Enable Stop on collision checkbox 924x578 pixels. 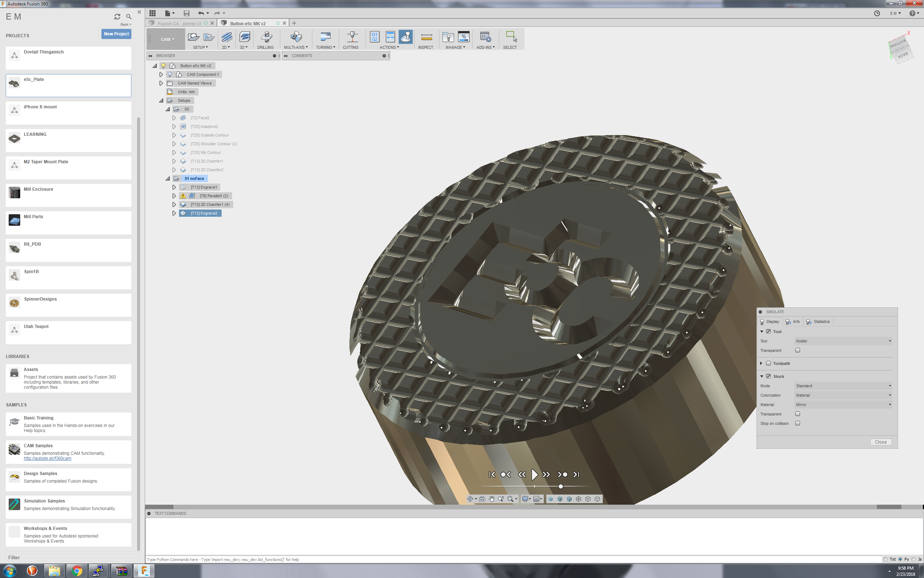click(x=798, y=423)
